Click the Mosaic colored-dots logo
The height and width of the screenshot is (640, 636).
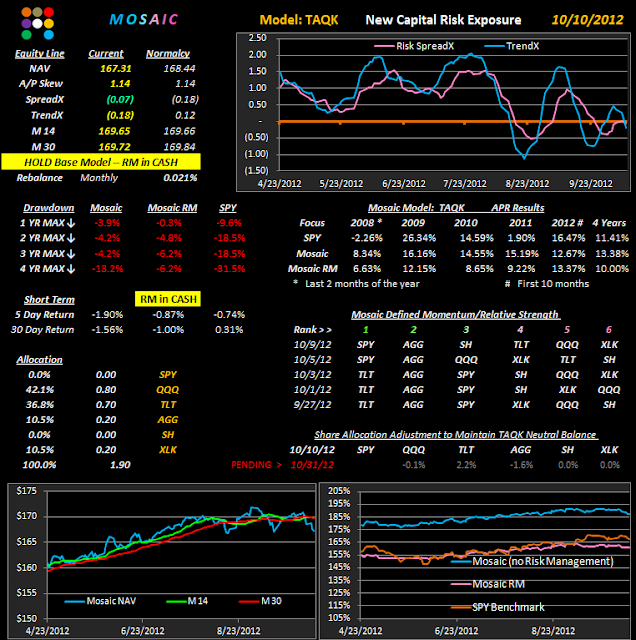pos(38,23)
